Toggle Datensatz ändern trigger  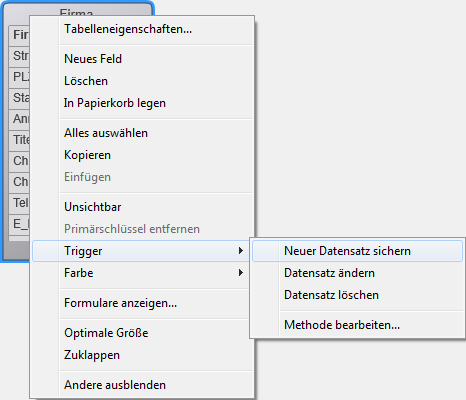pyautogui.click(x=358, y=273)
